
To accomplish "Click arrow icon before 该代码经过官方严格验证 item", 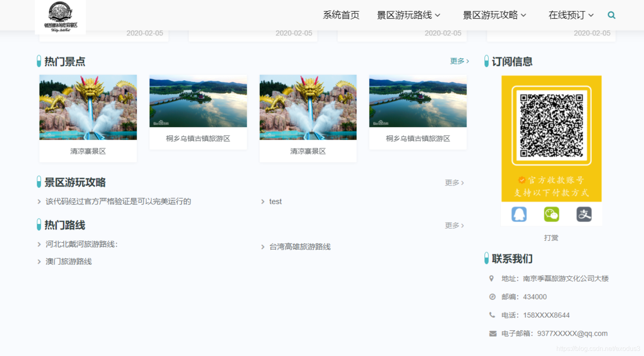I will [x=39, y=202].
